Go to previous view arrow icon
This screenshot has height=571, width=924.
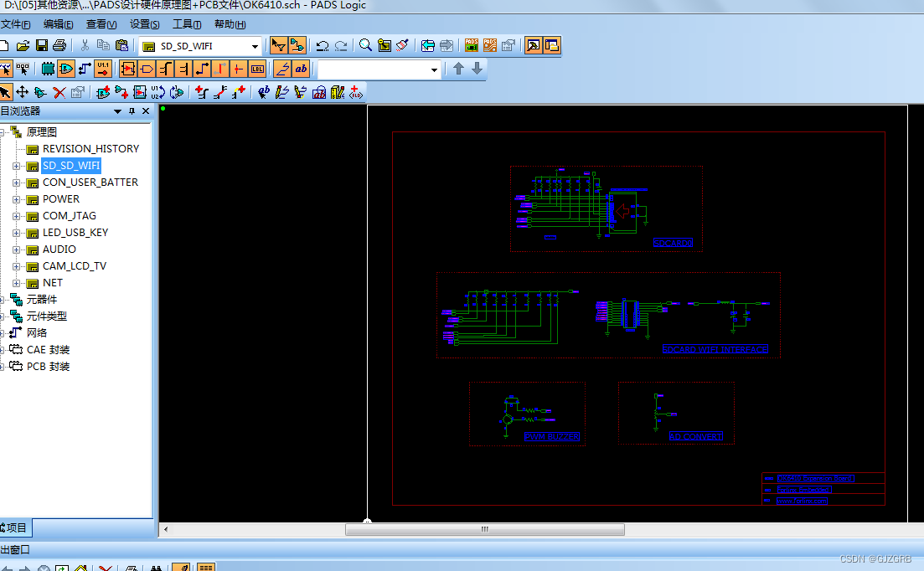428,45
